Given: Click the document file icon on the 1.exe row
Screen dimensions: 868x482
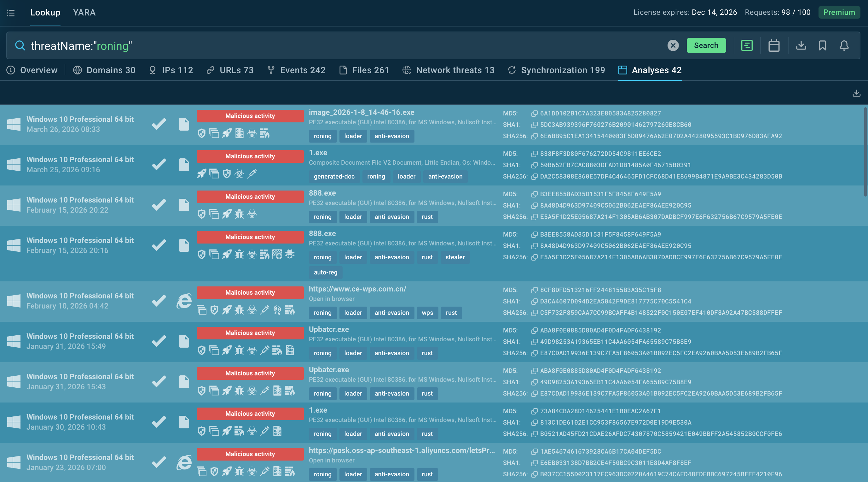Looking at the screenshot, I should click(x=184, y=165).
